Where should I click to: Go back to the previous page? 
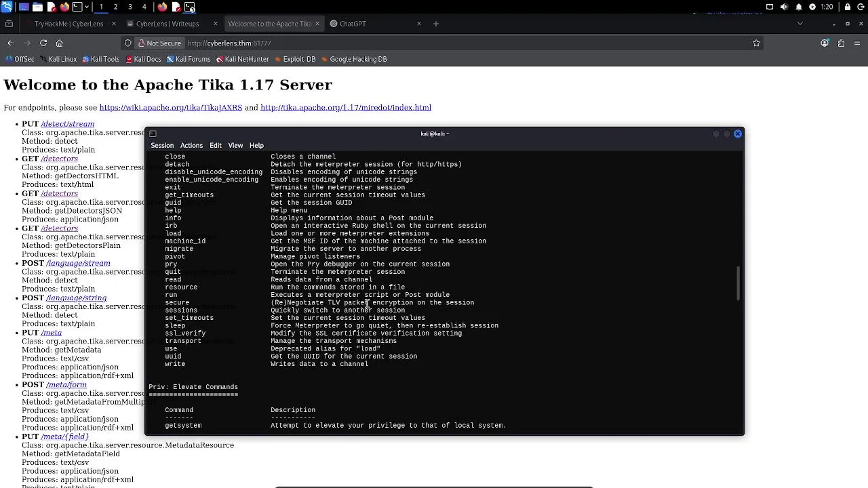pyautogui.click(x=11, y=43)
